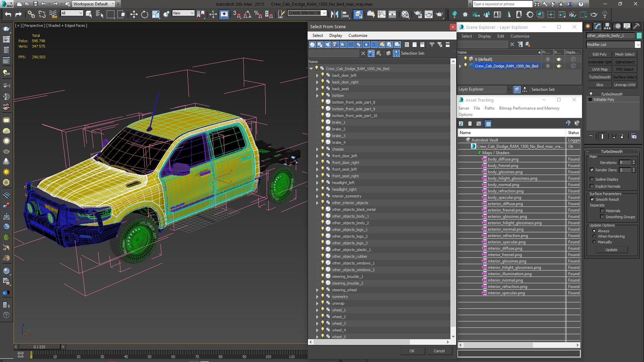Open the View reference coordinate dropdown
Viewport: 644px width, 362px height.
183,13
